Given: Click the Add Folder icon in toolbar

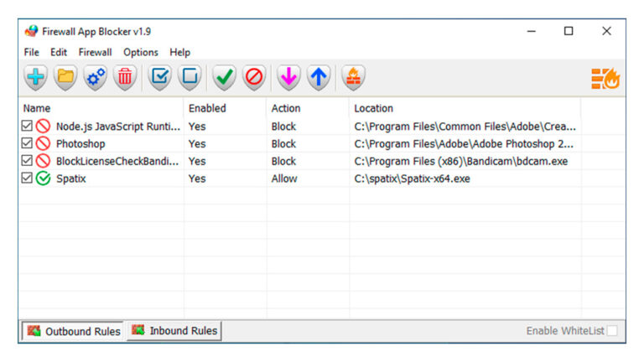Looking at the screenshot, I should [65, 77].
